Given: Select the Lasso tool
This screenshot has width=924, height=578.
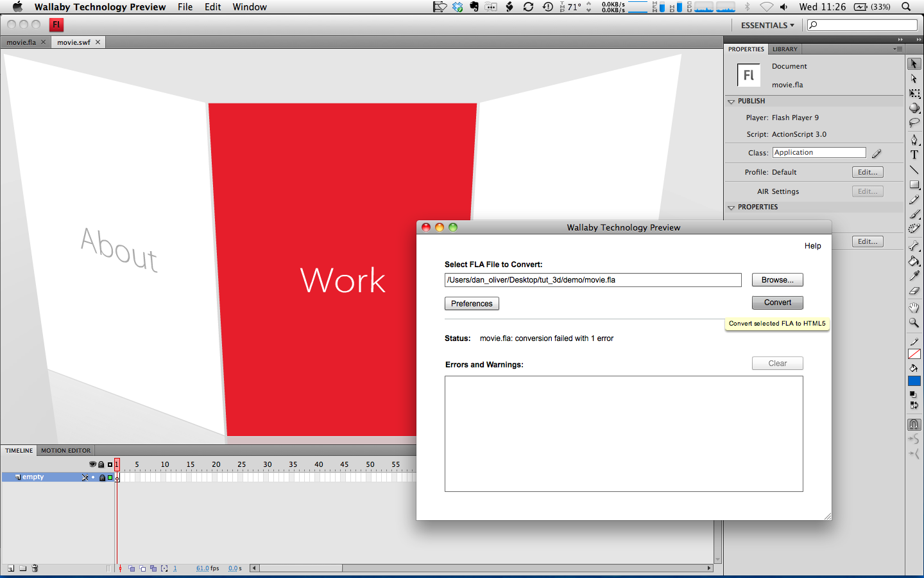Looking at the screenshot, I should point(914,123).
